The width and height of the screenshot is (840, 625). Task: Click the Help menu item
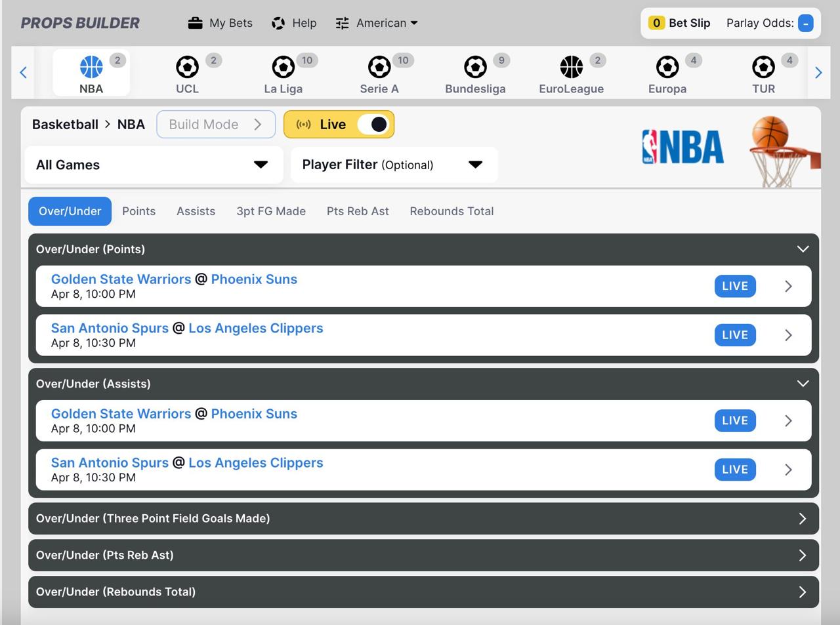click(x=304, y=23)
